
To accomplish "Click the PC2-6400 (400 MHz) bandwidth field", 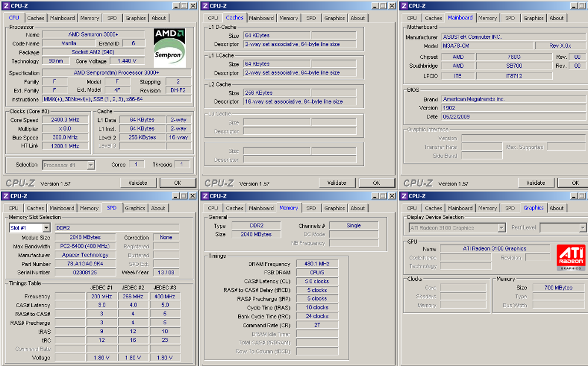I will [85, 246].
